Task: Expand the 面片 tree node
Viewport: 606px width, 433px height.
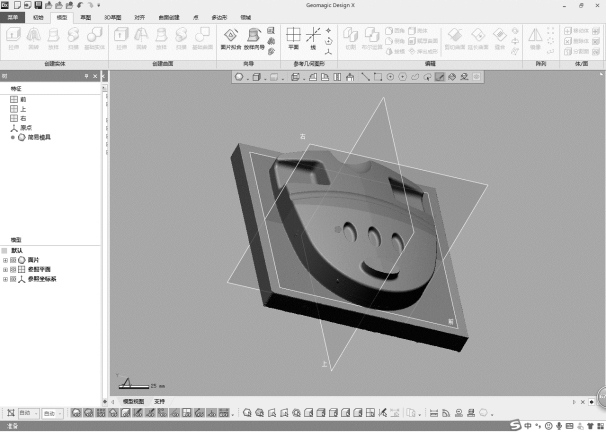Action: [x=5, y=260]
